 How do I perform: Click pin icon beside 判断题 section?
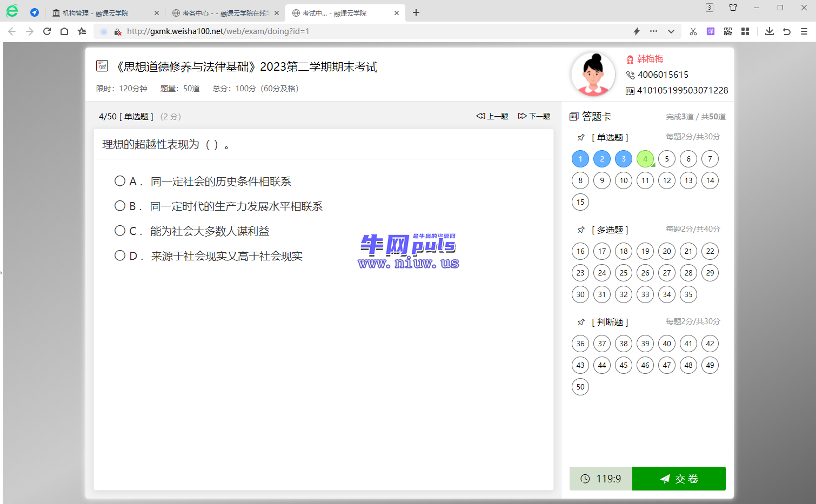click(x=581, y=322)
